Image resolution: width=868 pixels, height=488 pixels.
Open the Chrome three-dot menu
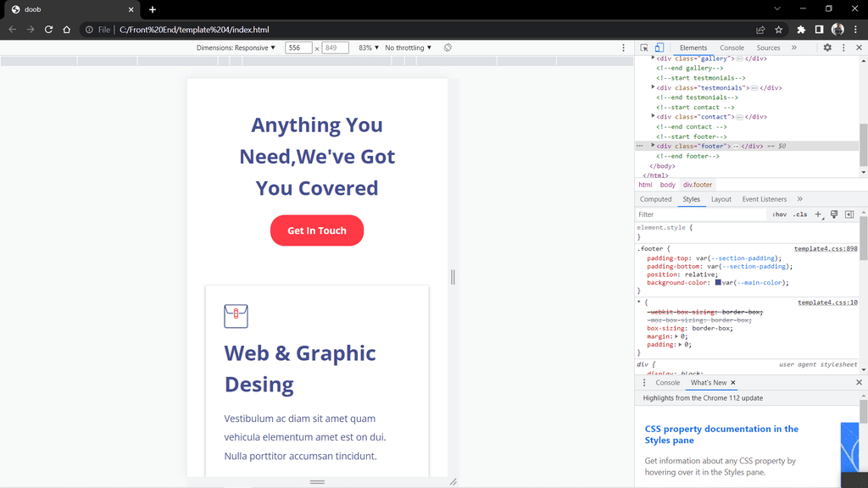[856, 30]
